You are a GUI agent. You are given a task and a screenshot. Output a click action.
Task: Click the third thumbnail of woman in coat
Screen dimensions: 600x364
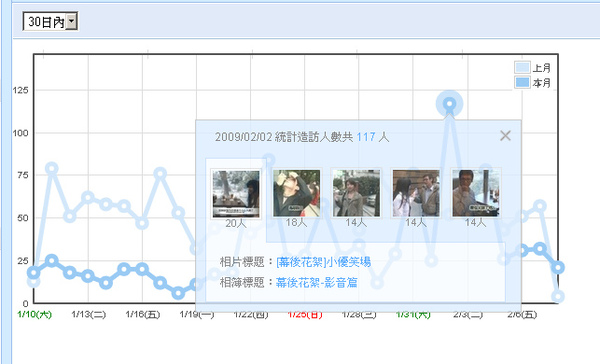[356, 193]
